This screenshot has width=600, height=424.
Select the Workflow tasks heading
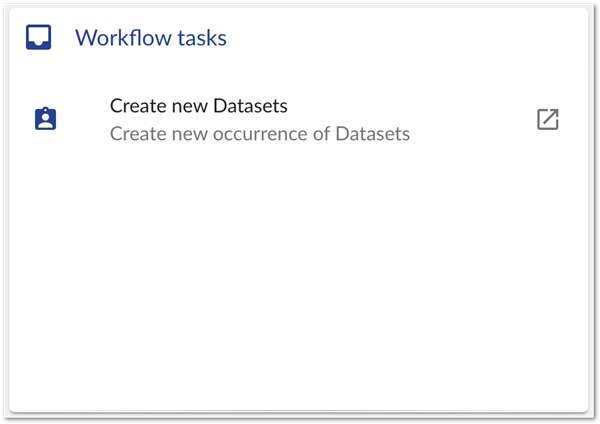click(x=151, y=38)
